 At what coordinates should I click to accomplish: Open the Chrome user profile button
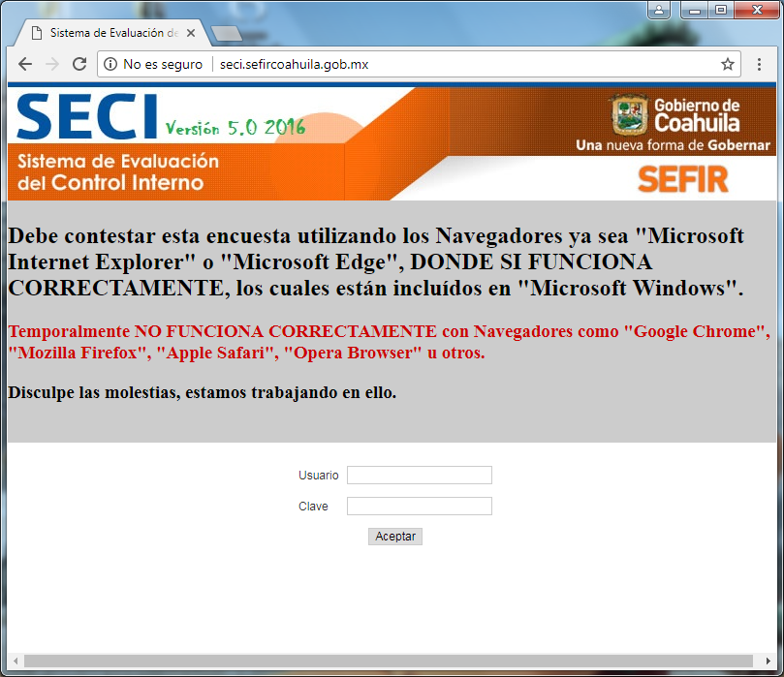pos(660,10)
